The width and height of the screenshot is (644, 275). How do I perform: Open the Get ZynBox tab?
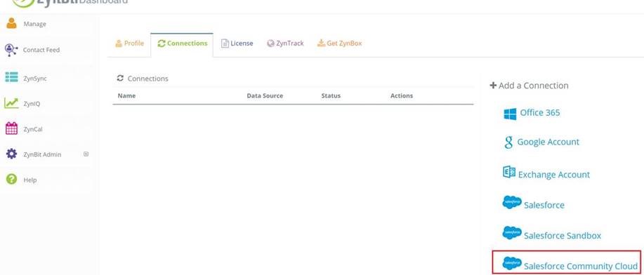pyautogui.click(x=339, y=43)
